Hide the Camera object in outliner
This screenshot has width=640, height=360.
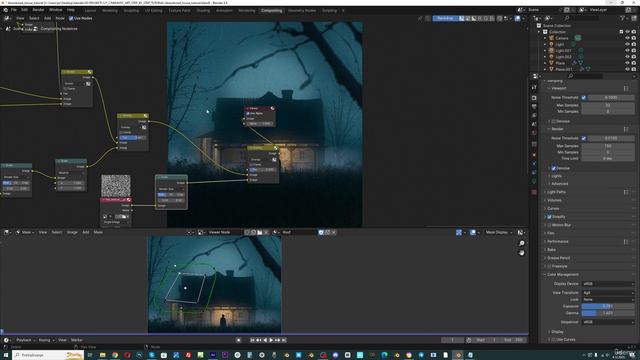point(627,38)
